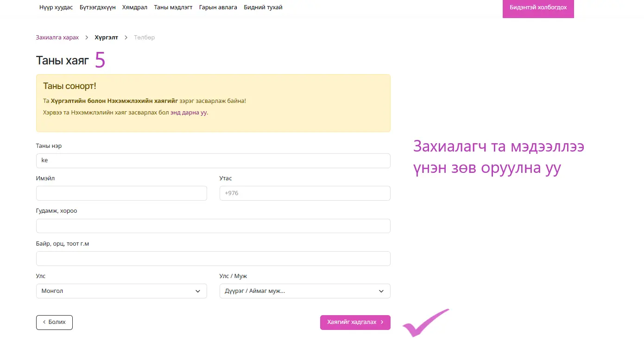Open the Гарын авлага menu item
Viewport: 644px width, 342px height.
coord(218,7)
